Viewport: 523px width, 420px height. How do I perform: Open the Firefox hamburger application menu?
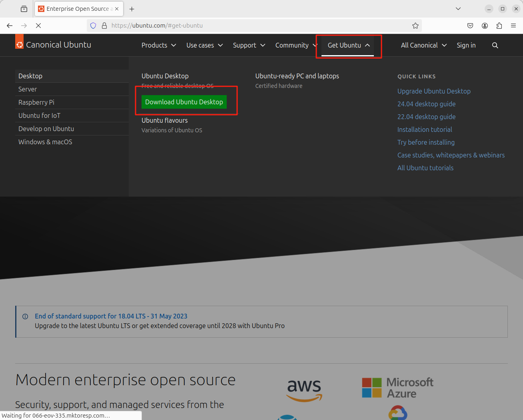coord(513,26)
